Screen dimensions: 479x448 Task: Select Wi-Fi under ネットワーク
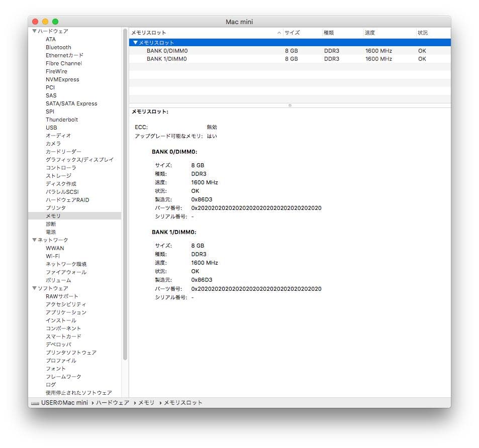point(53,256)
